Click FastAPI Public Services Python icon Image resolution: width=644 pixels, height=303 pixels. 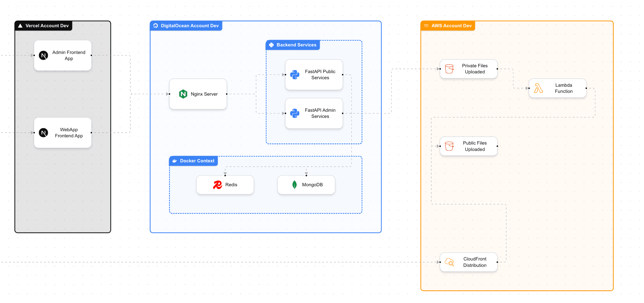[x=295, y=75]
